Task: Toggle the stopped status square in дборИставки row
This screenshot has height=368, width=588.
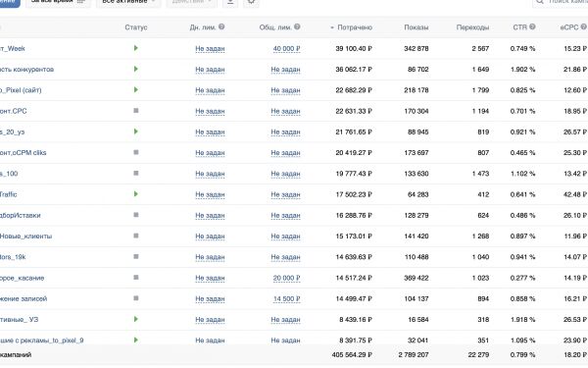Action: pyautogui.click(x=136, y=215)
